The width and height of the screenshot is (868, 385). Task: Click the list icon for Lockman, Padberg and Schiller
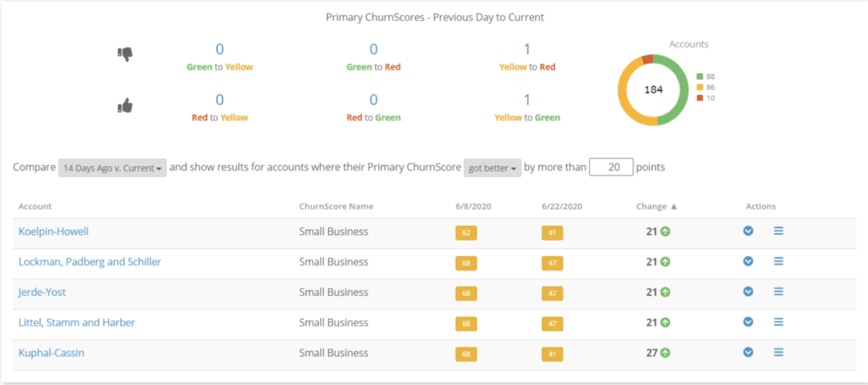click(778, 261)
